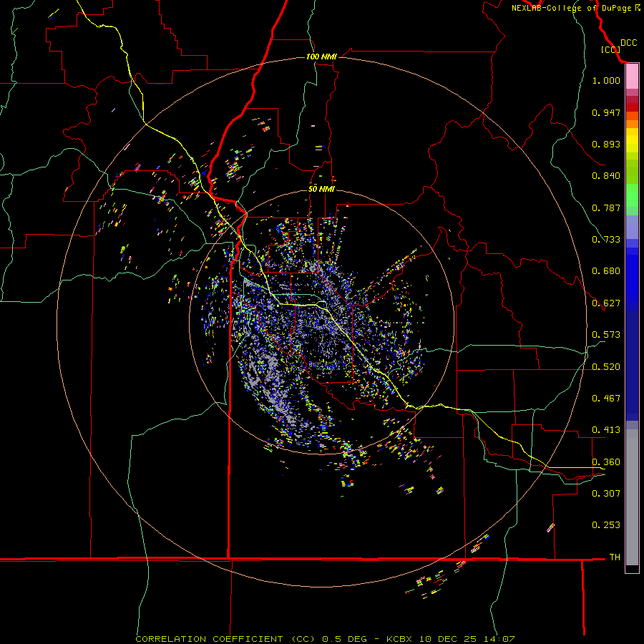Click the 0.5 DEG elevation text
The image size is (644, 644).
pos(343,639)
